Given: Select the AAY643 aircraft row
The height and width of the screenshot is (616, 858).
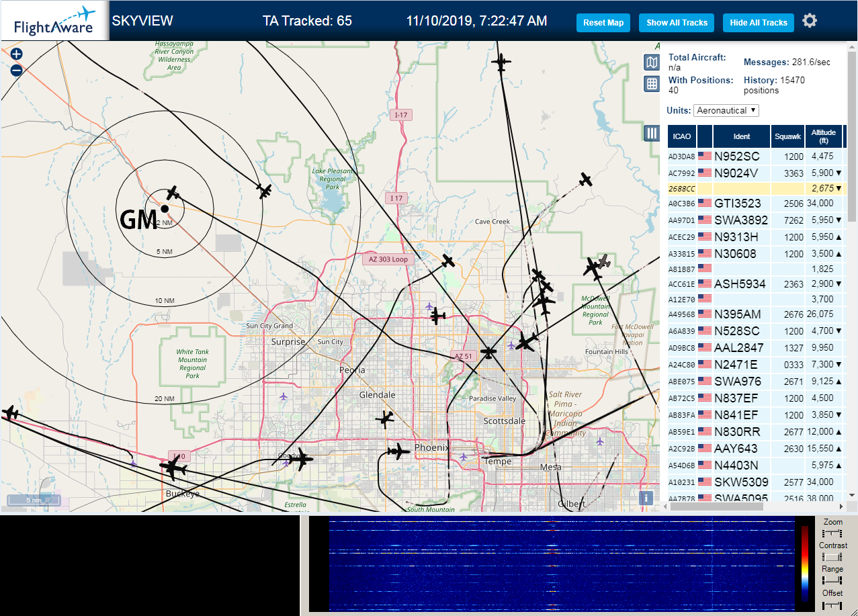Looking at the screenshot, I should pos(756,449).
